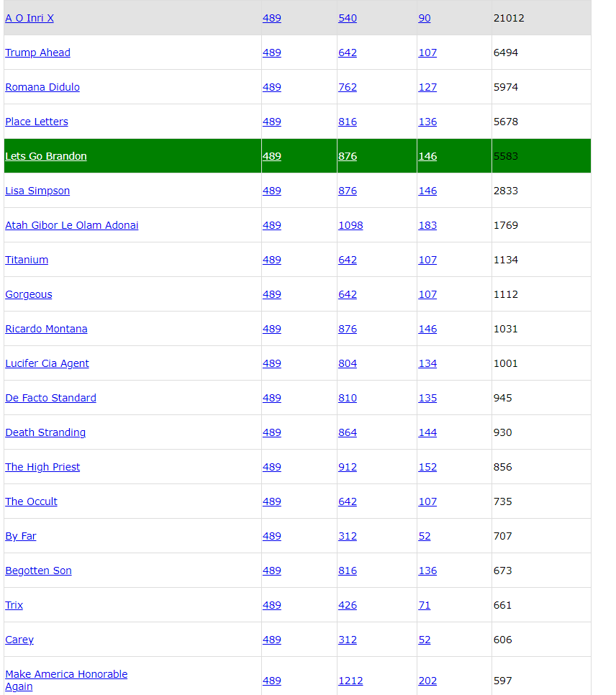
Task: Open the 'Trix' link
Action: [x=14, y=606]
